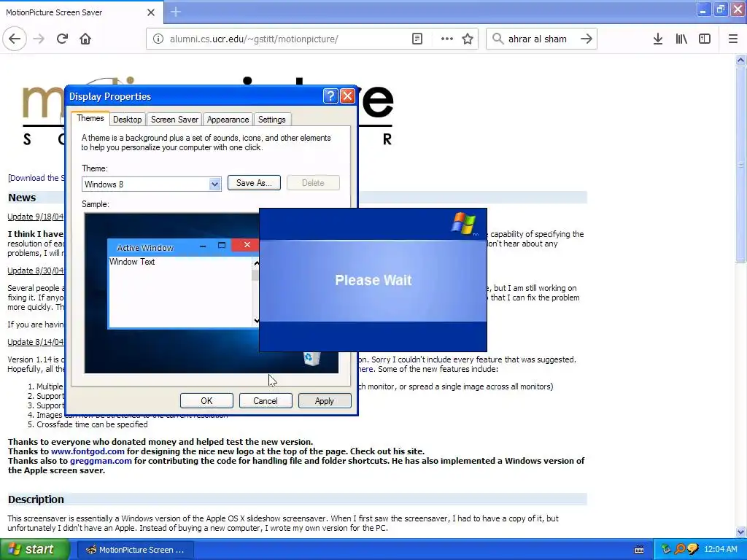Screen dimensions: 747x560
Task: Click the 'Please Wait' text
Action: tap(373, 280)
